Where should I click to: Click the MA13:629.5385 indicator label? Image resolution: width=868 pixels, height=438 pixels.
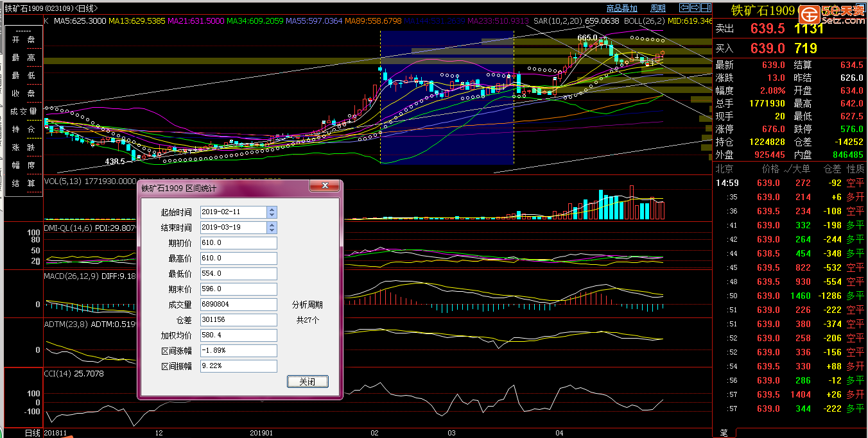(137, 21)
